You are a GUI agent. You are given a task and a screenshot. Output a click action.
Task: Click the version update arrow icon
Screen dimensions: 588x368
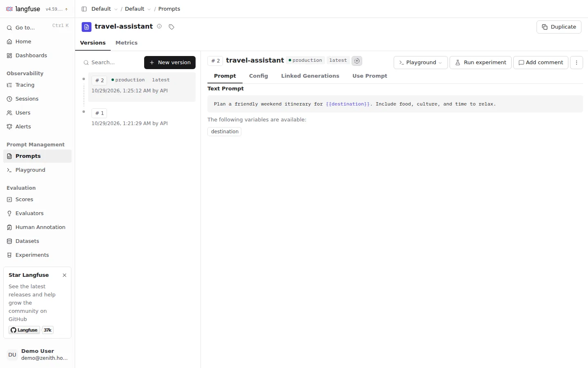tap(67, 9)
